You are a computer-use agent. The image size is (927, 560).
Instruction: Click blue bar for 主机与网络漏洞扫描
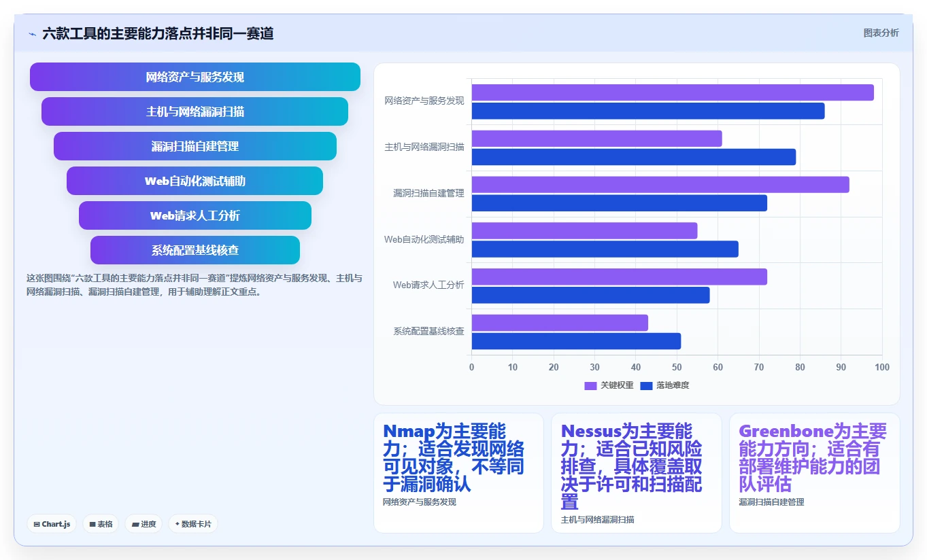[634, 157]
